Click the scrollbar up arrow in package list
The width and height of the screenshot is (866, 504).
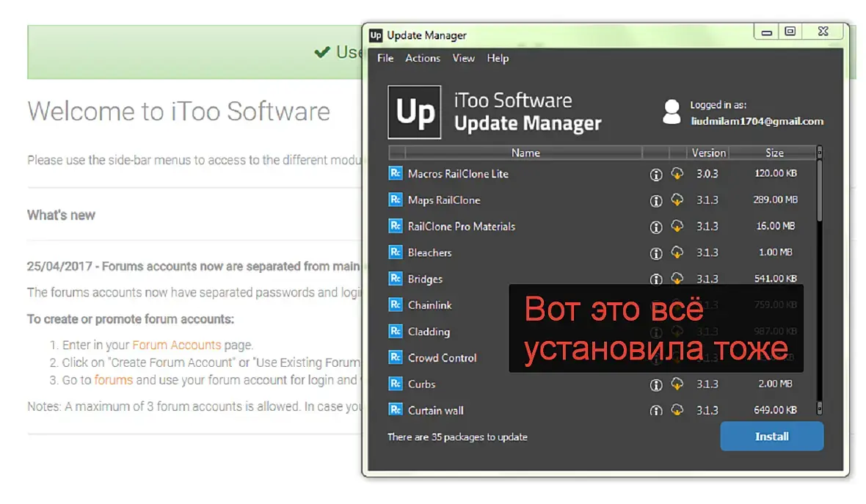tap(819, 151)
